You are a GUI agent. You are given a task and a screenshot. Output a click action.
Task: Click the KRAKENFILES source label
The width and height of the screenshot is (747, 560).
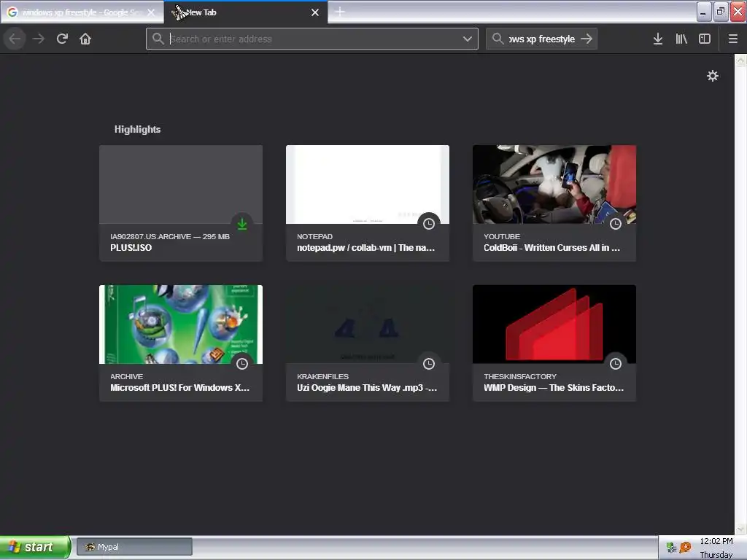322,376
